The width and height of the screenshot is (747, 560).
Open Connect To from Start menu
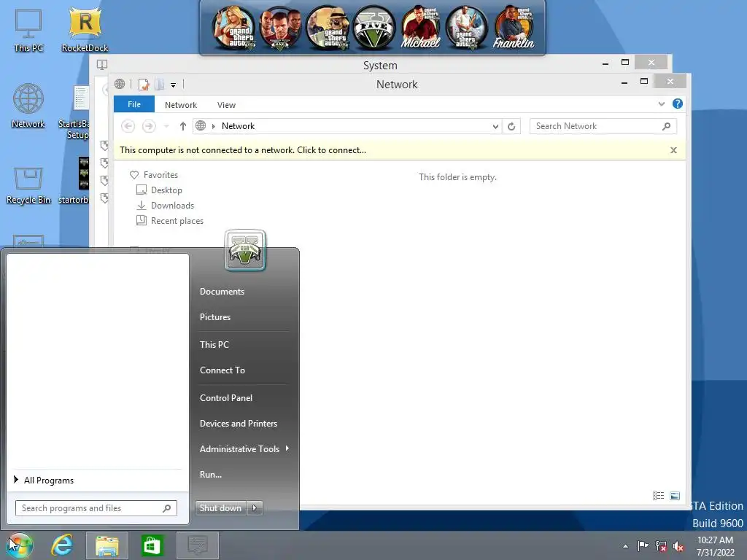[222, 370]
